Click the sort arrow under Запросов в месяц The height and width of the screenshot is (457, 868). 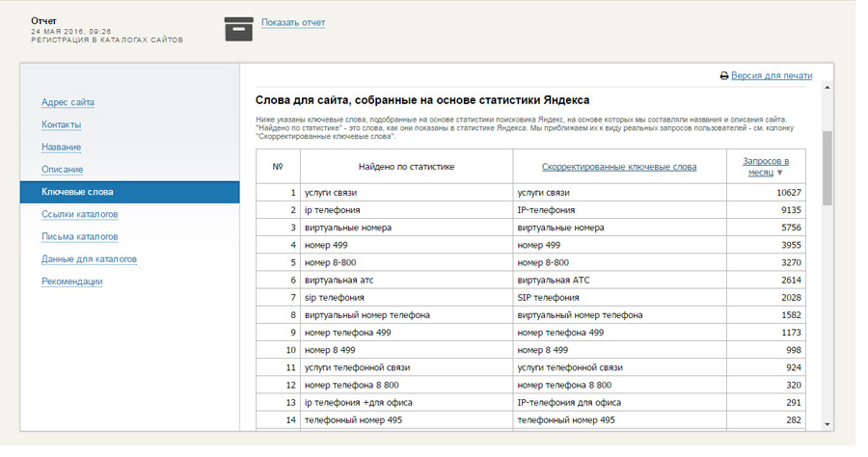pos(780,173)
